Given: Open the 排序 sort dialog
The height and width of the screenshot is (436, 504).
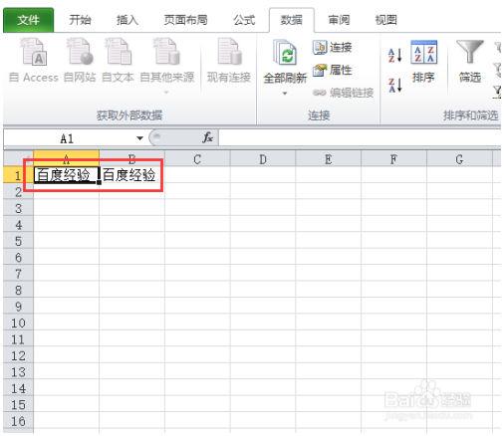Looking at the screenshot, I should pyautogui.click(x=423, y=62).
